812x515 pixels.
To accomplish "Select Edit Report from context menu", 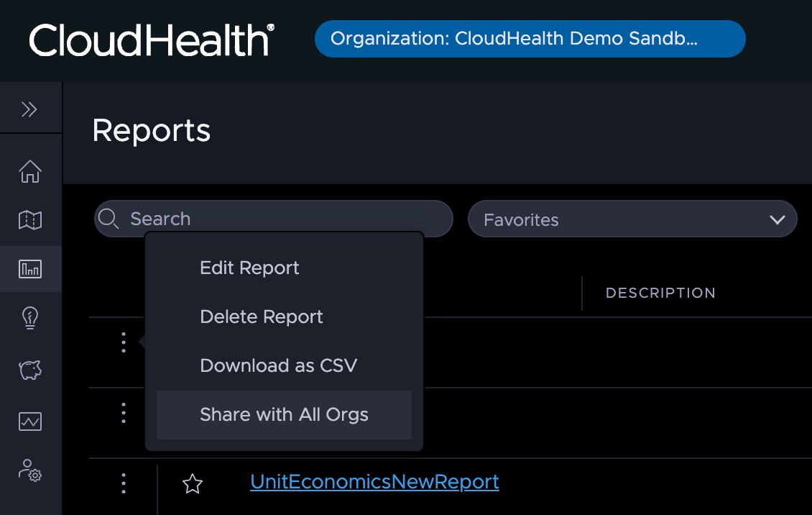I will coord(249,268).
